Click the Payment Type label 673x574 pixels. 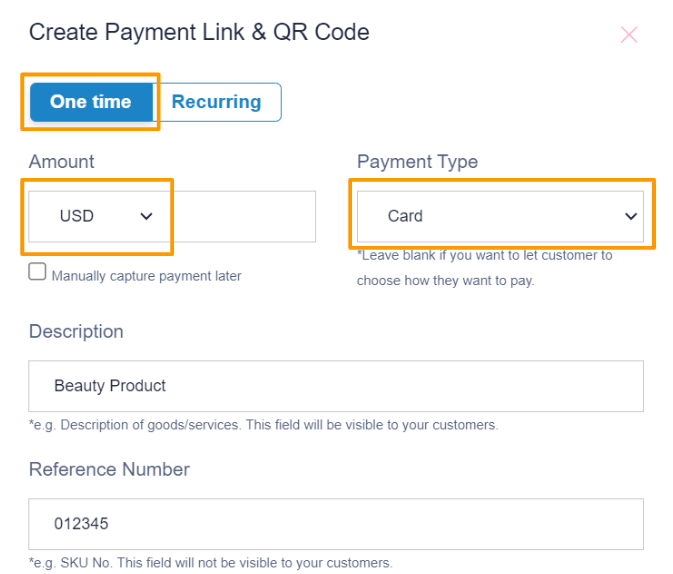pos(417,162)
